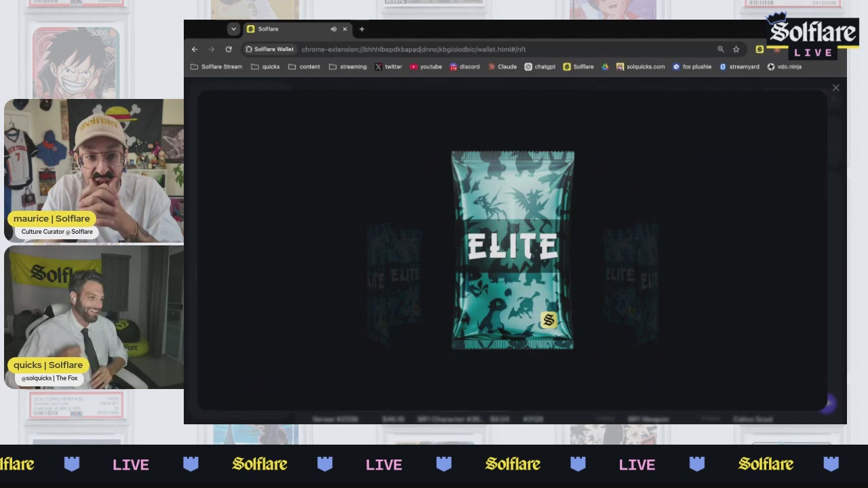Open the vdo.ninja bookmark
Viewport: 868px width, 488px height.
[x=785, y=66]
